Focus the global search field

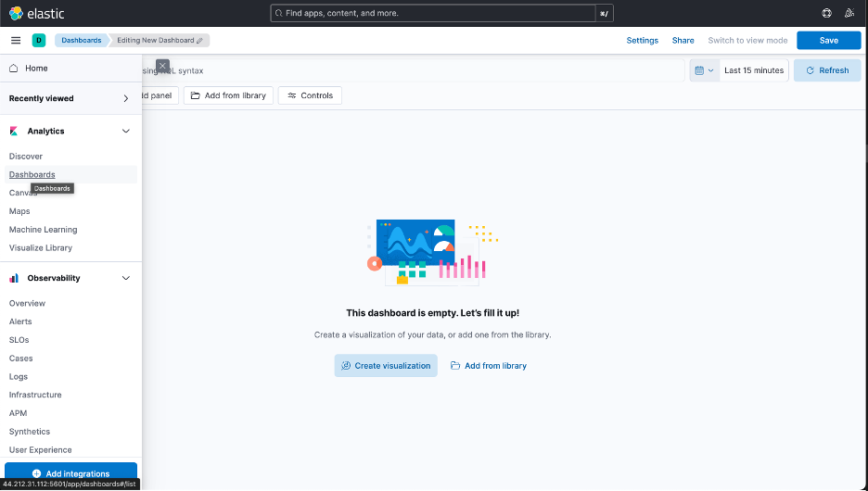point(433,13)
